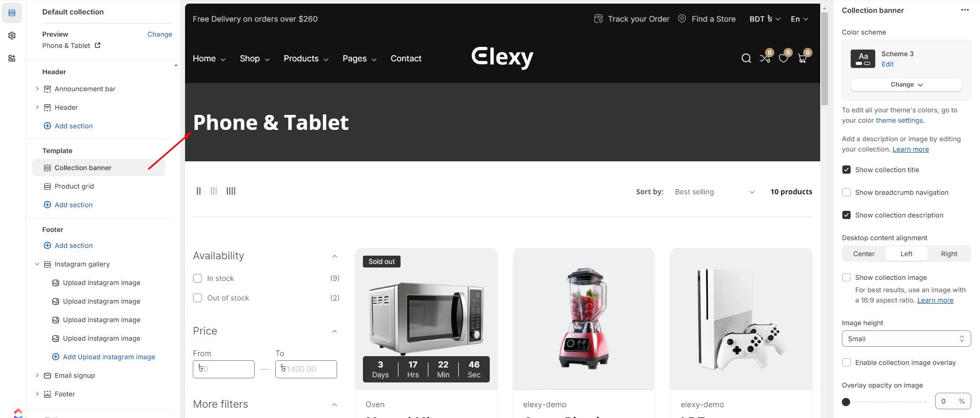Switch to four-column grid view icon

pos(231,191)
